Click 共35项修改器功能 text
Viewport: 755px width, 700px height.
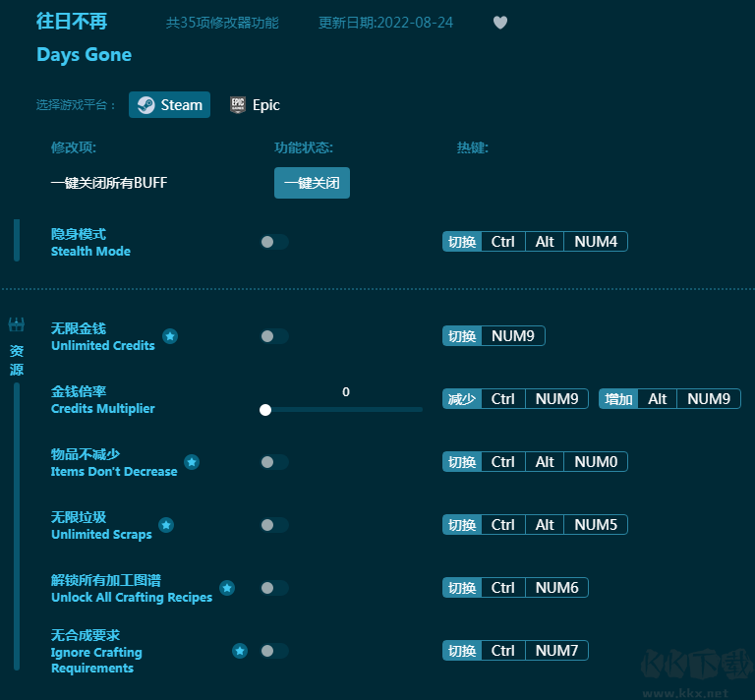coord(222,23)
